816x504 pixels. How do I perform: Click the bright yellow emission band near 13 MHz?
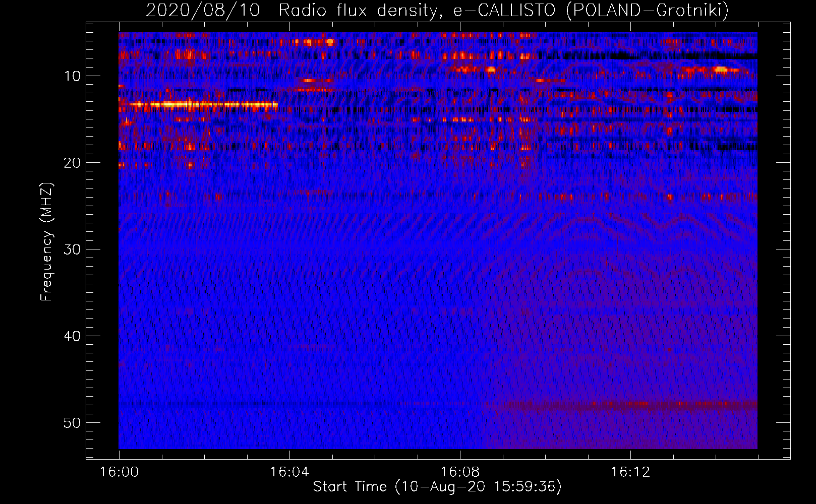pos(199,105)
